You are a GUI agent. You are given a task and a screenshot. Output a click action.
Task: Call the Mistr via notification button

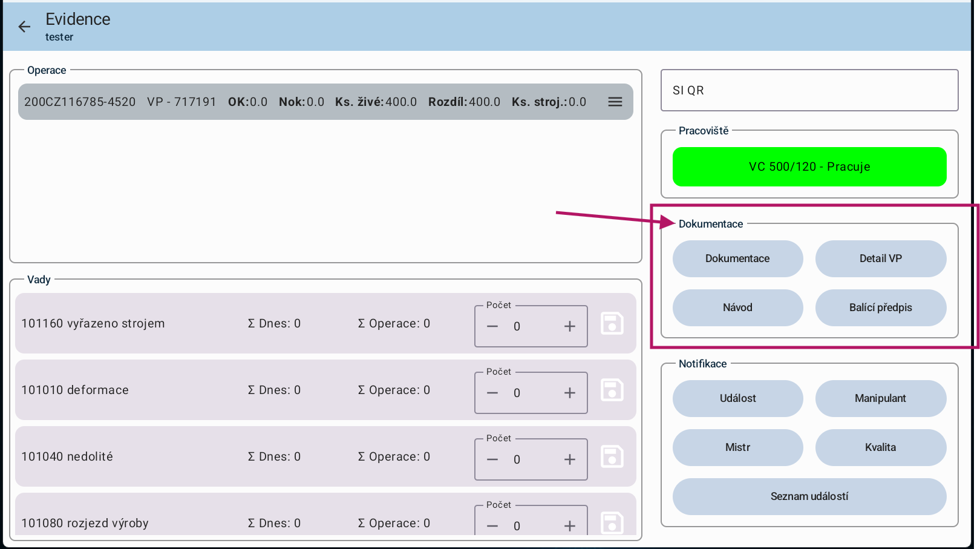pyautogui.click(x=737, y=447)
